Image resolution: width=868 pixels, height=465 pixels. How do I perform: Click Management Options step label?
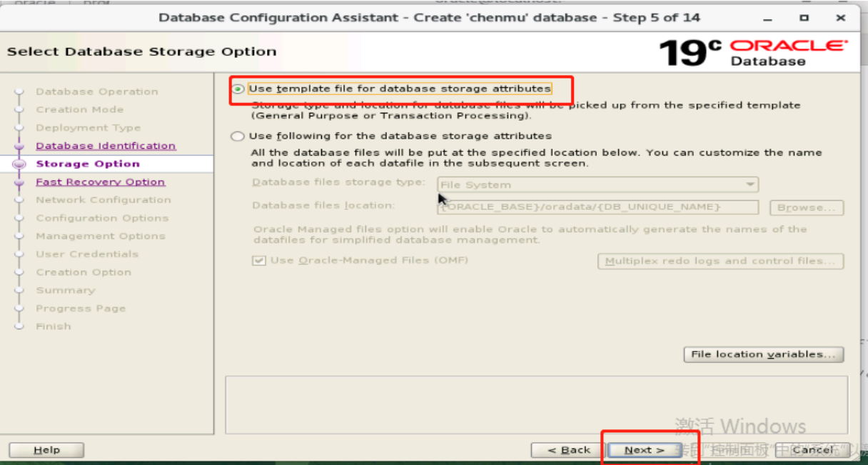tap(101, 236)
